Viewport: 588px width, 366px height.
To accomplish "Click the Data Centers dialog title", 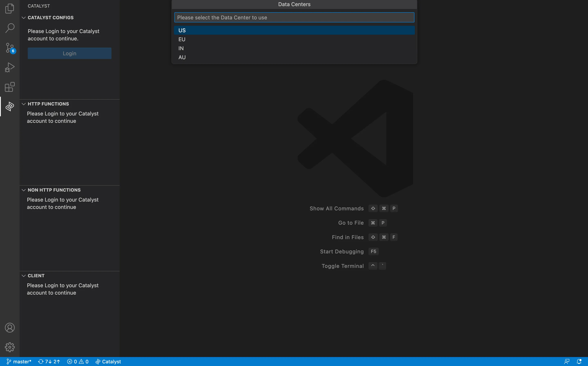I will coord(294,4).
